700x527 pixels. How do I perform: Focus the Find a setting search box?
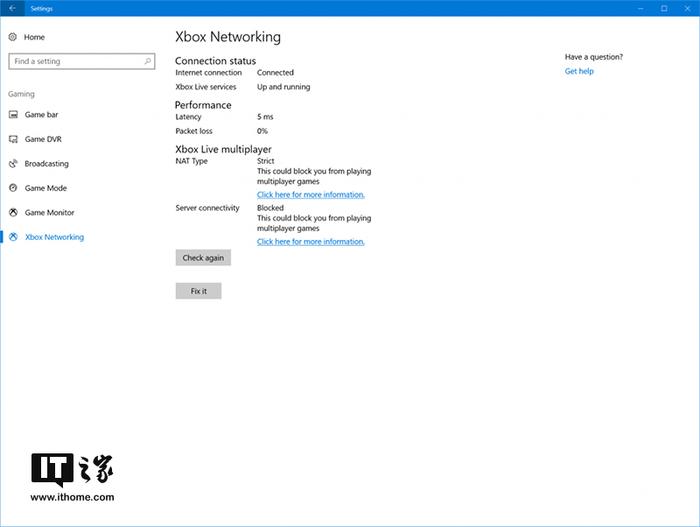click(x=82, y=61)
